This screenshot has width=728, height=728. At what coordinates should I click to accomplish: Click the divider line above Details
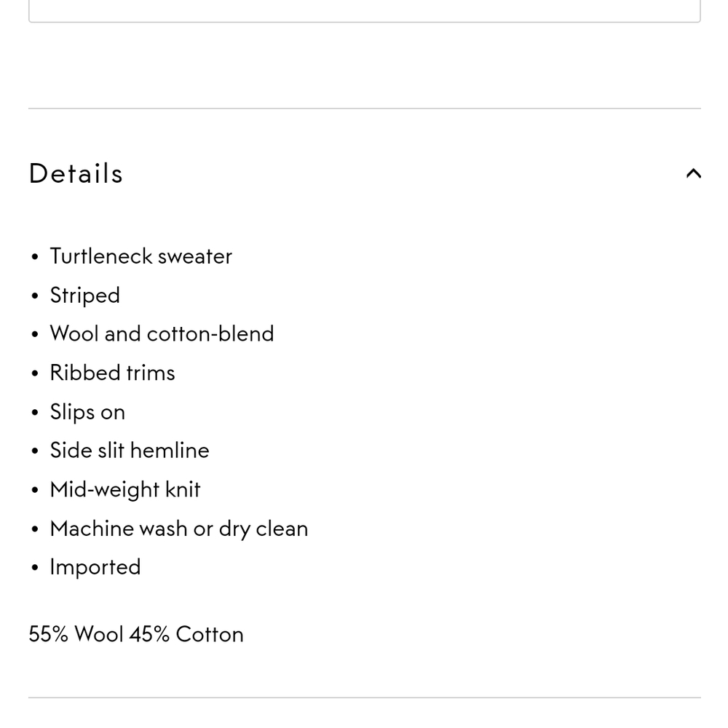pos(364,108)
